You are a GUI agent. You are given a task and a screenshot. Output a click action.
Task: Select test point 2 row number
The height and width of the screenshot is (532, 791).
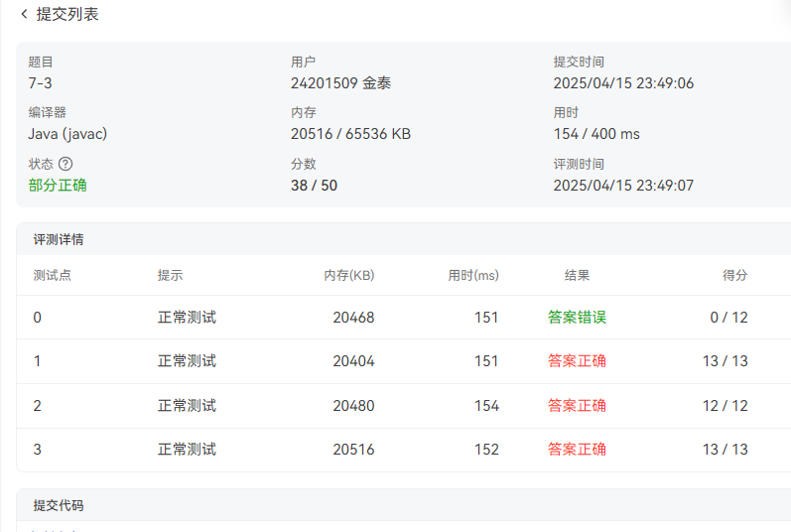point(38,405)
